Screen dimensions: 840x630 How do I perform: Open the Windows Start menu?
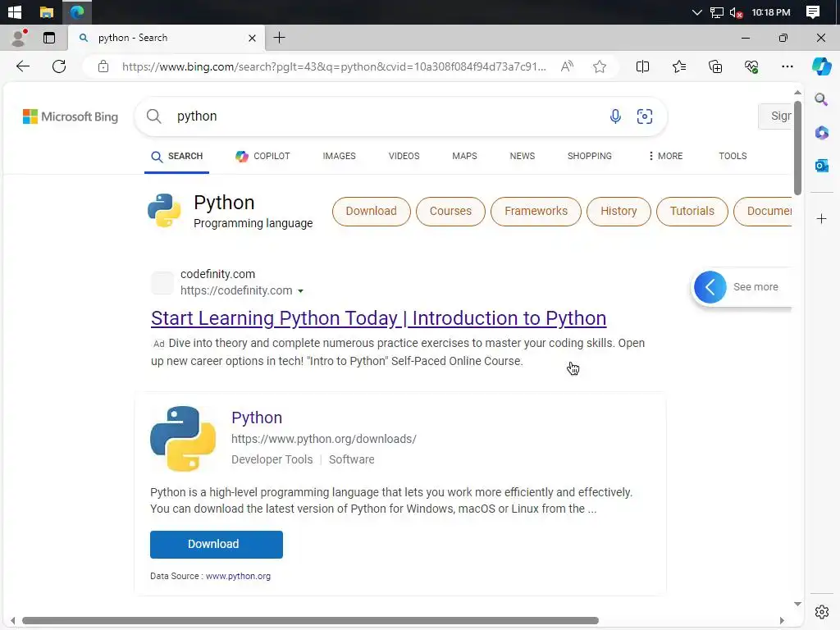15,11
